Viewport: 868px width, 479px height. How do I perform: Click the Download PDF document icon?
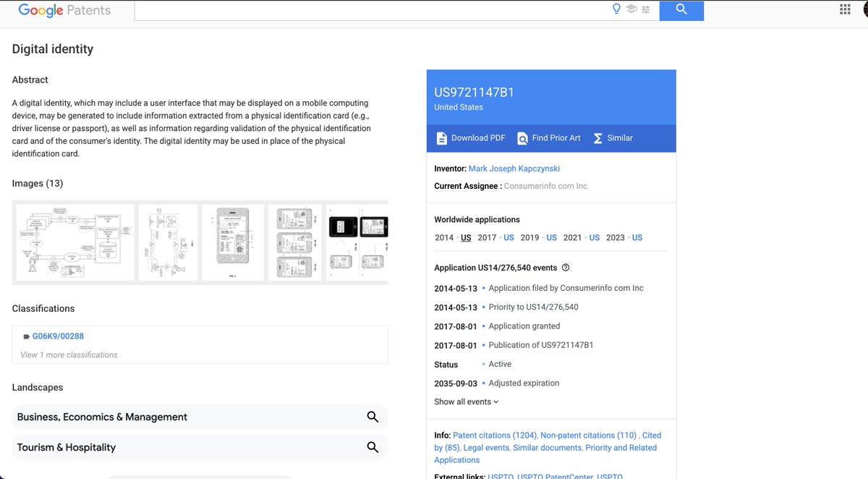[442, 138]
